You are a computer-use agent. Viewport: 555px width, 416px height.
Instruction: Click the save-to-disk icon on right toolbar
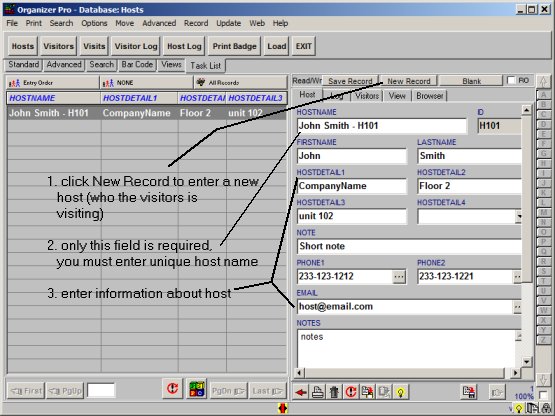pos(469,392)
